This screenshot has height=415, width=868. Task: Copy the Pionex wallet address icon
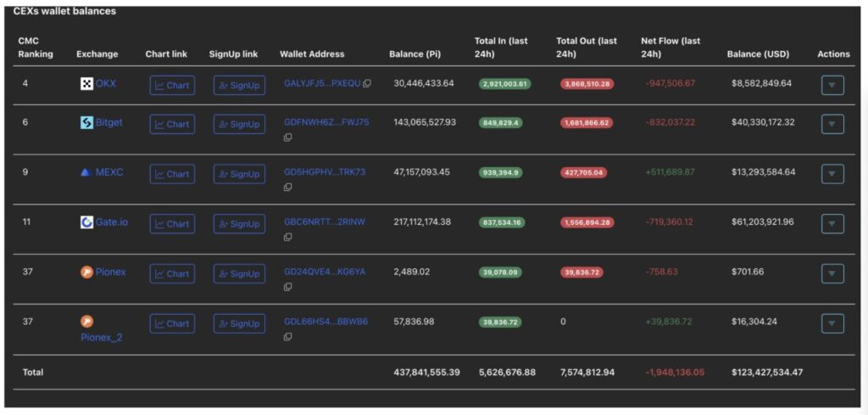287,287
